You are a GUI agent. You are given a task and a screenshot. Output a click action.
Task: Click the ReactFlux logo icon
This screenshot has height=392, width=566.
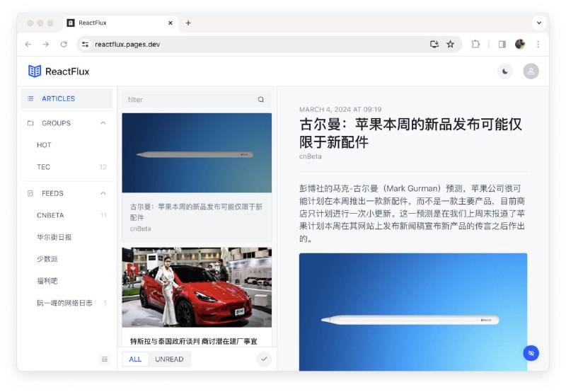tap(35, 71)
